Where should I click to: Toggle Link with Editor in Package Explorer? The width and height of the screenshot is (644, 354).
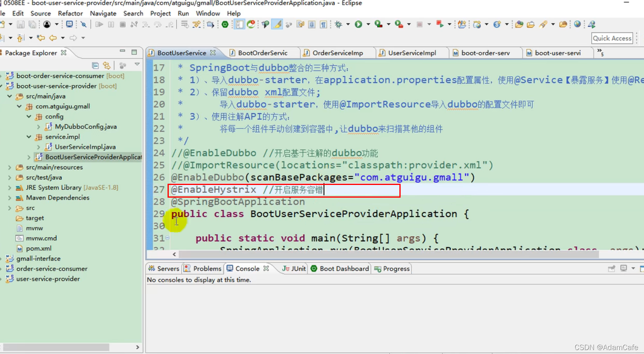tap(107, 65)
